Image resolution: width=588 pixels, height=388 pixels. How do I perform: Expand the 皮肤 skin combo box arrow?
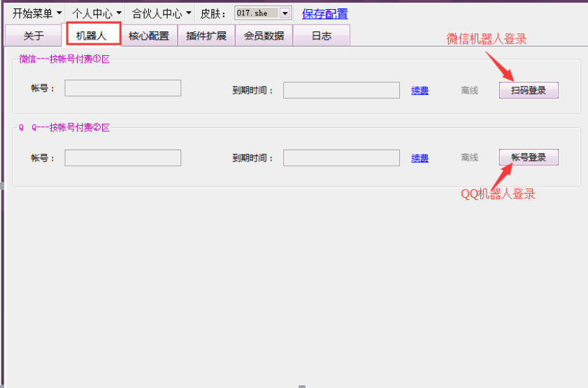pyautogui.click(x=285, y=13)
